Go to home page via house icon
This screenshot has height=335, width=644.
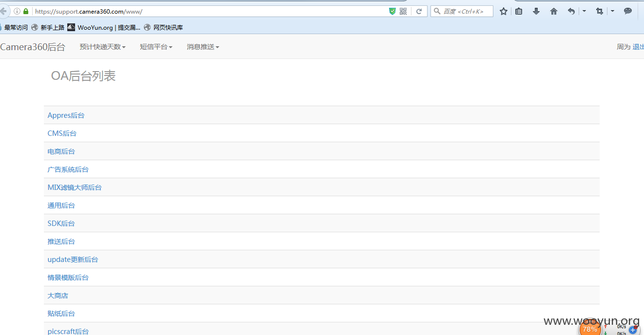coord(554,11)
